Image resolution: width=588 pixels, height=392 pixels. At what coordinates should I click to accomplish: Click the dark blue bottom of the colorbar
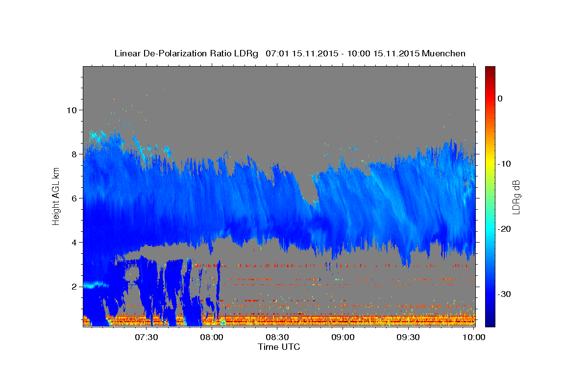490,323
